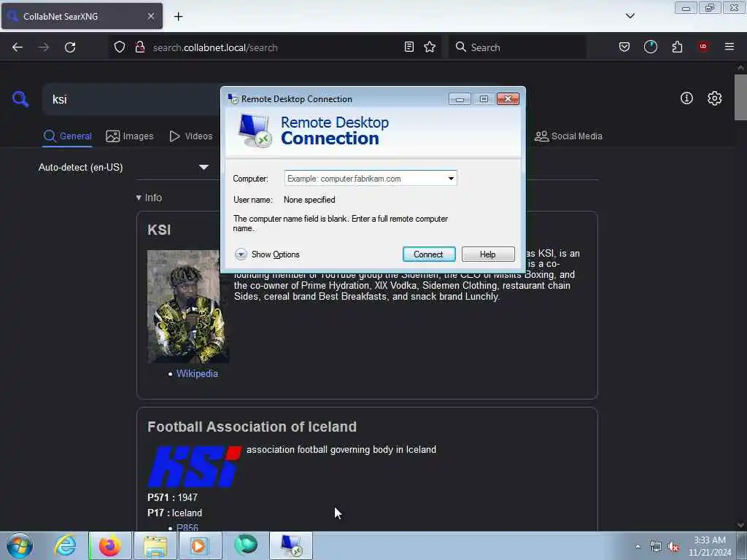Screen dimensions: 747x560
Task: Open Firefox extensions puzzle icon
Action: tap(677, 47)
